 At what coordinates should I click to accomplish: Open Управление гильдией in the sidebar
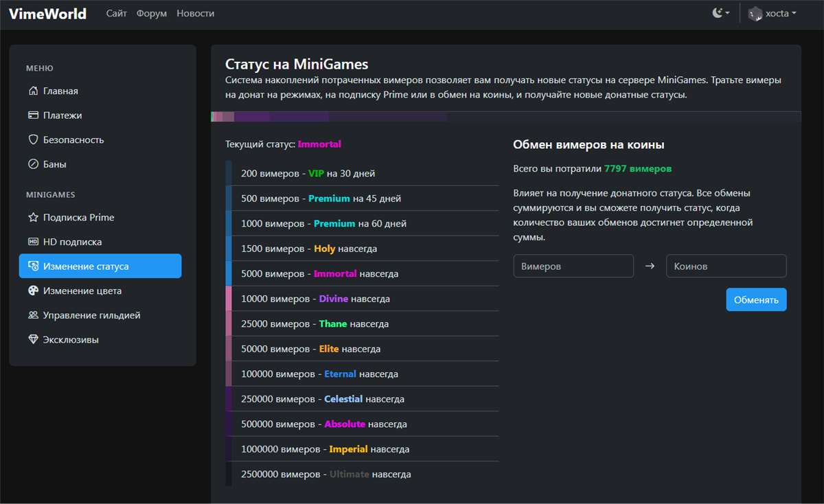[100, 315]
